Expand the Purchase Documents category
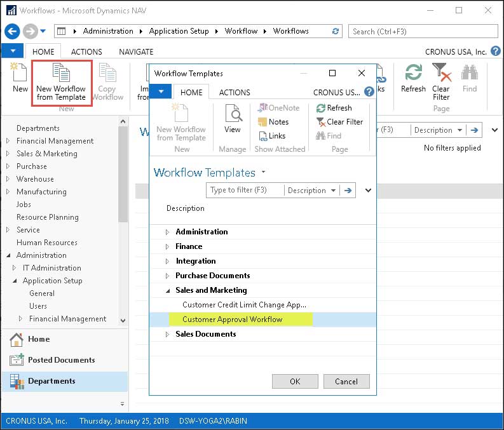504x430 pixels. (168, 276)
